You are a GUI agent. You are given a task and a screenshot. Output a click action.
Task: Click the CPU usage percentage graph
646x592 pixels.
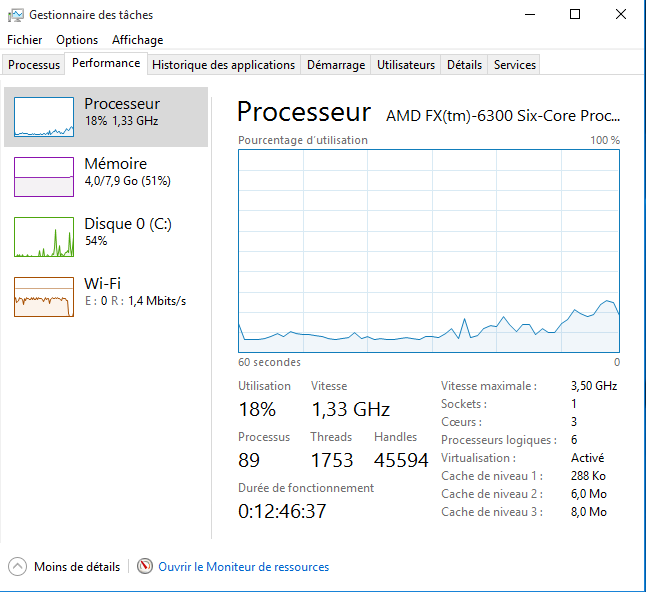[429, 250]
